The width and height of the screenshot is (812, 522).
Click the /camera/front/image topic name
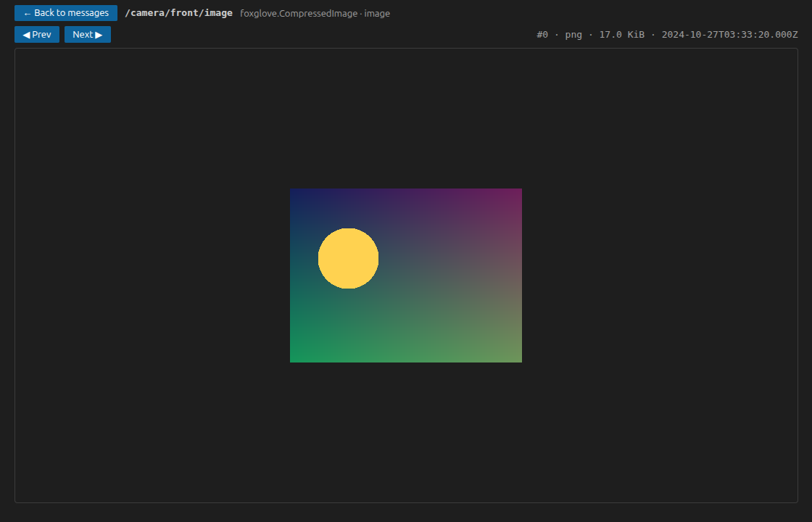[x=178, y=13]
